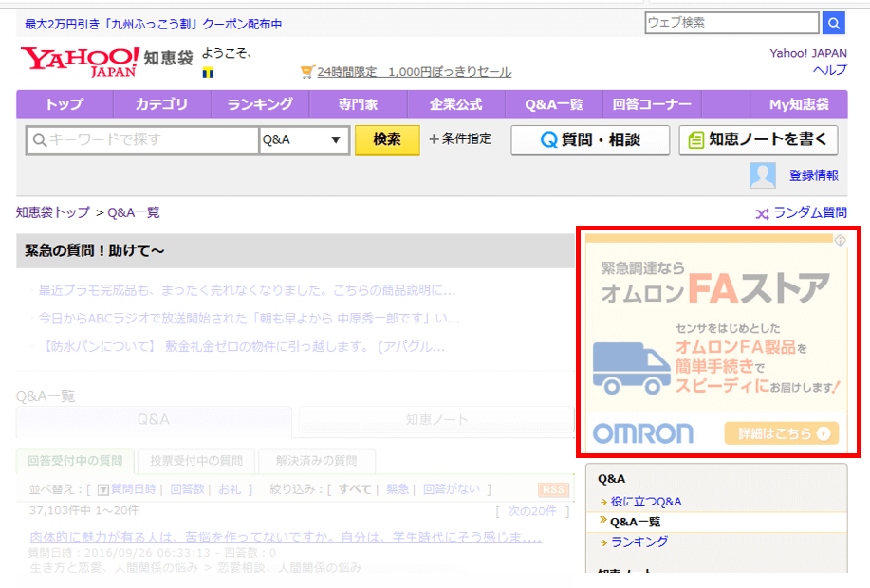This screenshot has height=588, width=870.
Task: Click the 知恵袋 text beside the logo
Action: click(x=168, y=58)
